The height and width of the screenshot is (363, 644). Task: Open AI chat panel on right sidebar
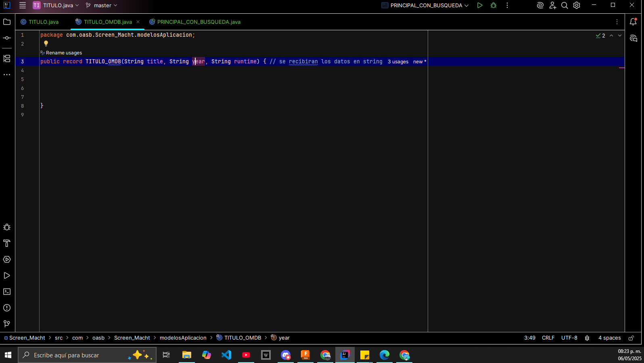633,38
